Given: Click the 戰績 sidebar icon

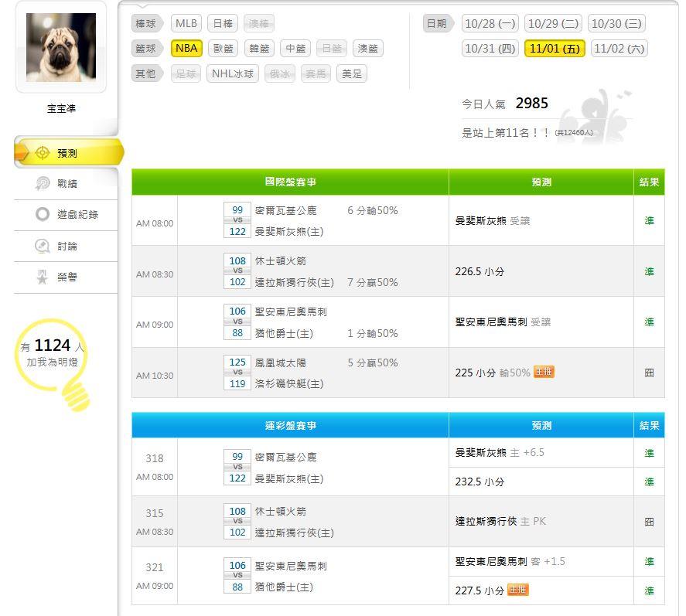Looking at the screenshot, I should pos(43,183).
